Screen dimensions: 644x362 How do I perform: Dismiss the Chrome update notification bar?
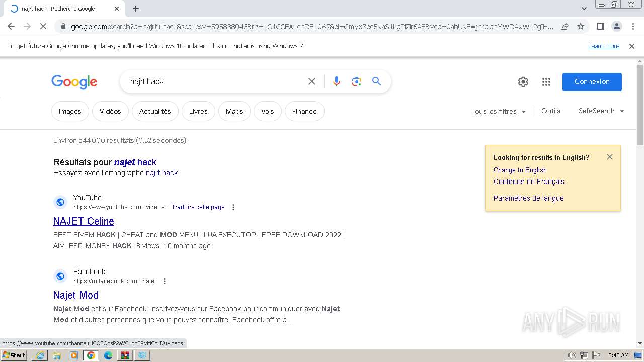(632, 46)
